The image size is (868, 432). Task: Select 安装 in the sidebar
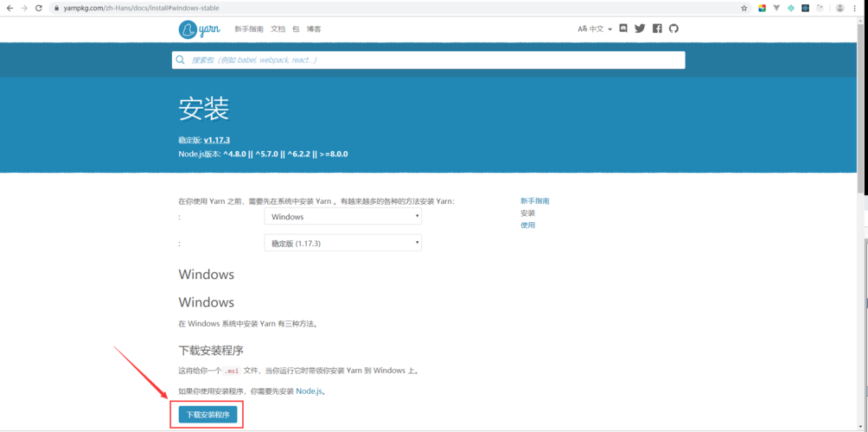tap(527, 213)
